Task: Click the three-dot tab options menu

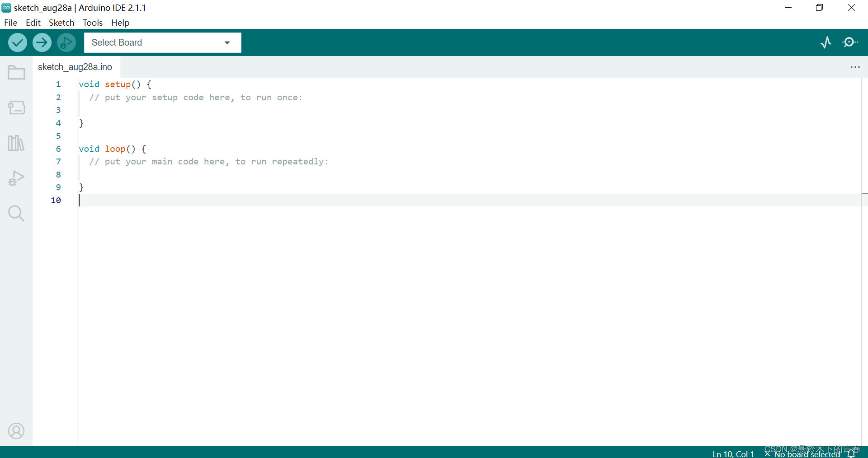Action: click(855, 67)
